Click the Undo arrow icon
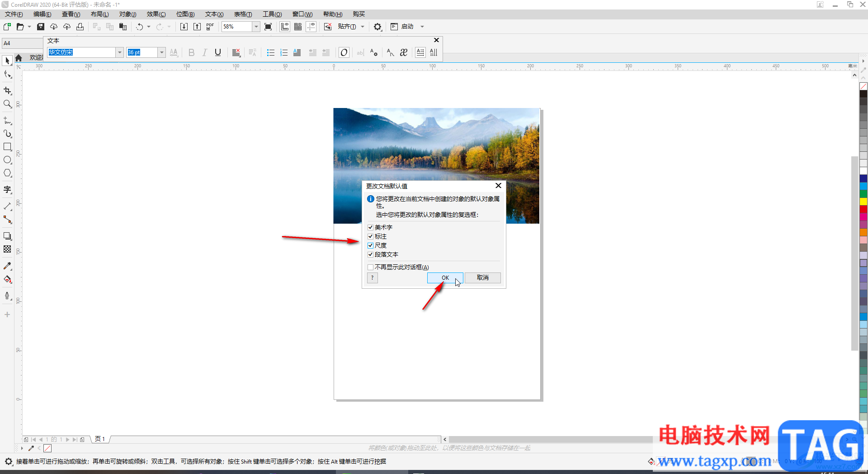Viewport: 868px width, 474px height. pos(140,27)
